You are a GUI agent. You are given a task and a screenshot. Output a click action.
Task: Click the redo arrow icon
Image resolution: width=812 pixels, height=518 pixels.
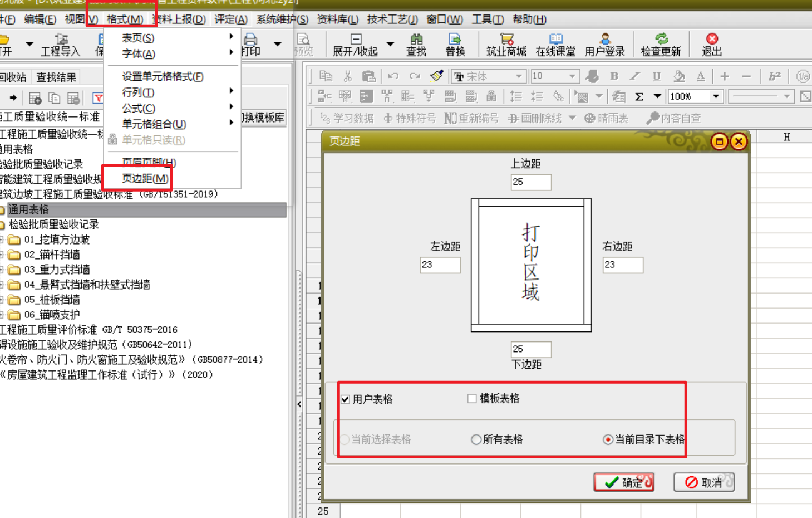tap(415, 76)
